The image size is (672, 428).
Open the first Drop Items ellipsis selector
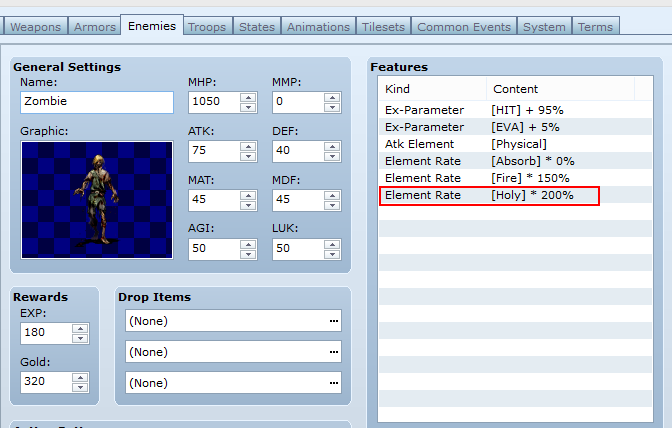(334, 321)
